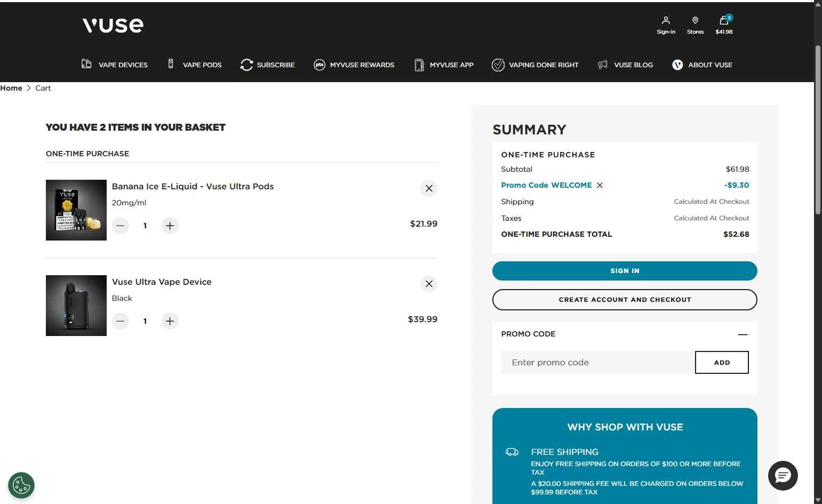822x504 pixels.
Task: Click the $21.99 item price
Action: point(424,224)
